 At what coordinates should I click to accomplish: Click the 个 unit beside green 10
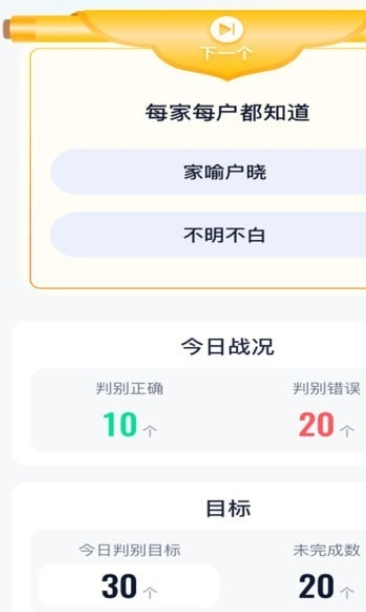[x=150, y=431]
